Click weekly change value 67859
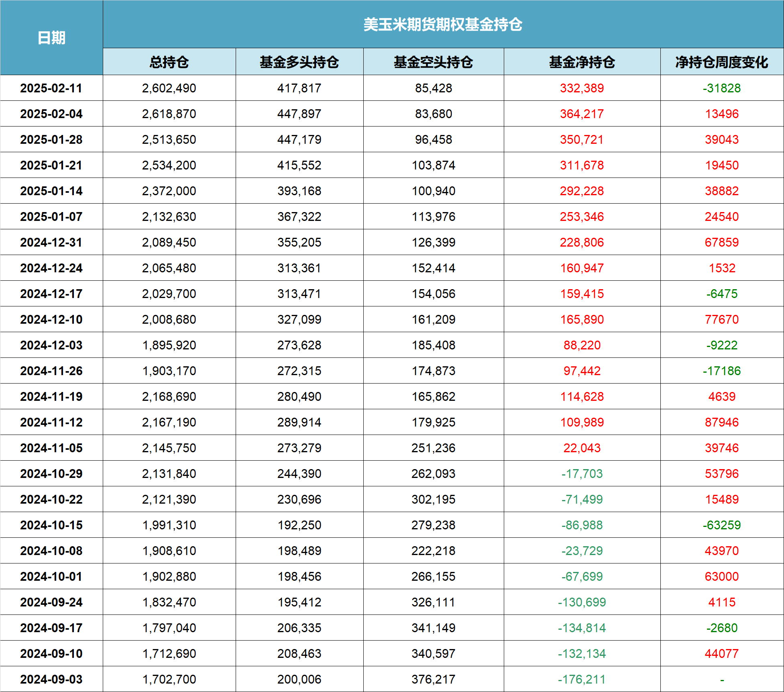Viewport: 784px width, 692px height. click(x=721, y=242)
